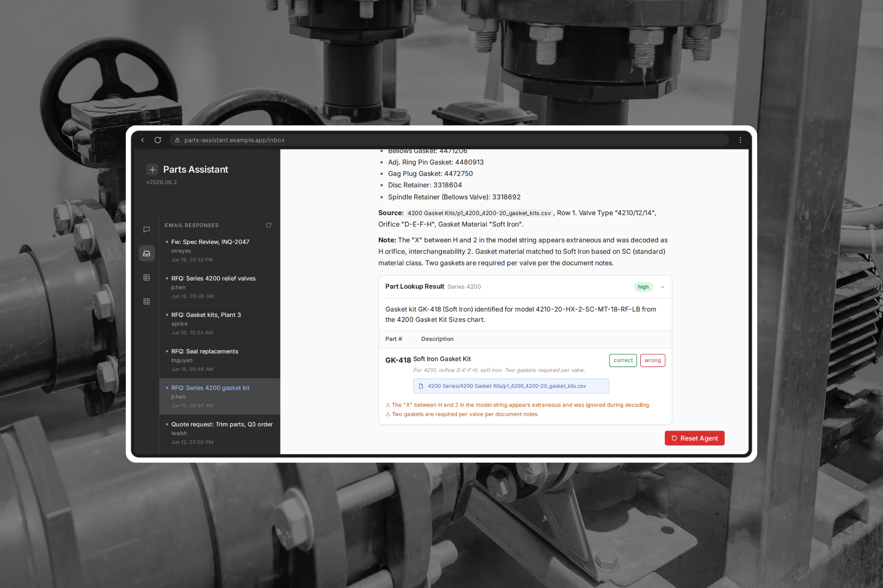
Task: Reload the page with the refresh icon
Action: (158, 140)
